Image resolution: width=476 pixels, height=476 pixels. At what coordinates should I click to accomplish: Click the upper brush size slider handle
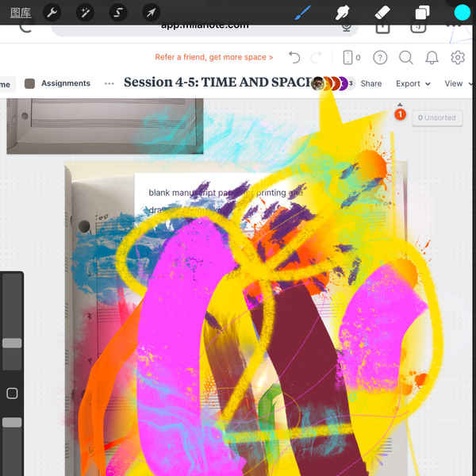tap(12, 343)
